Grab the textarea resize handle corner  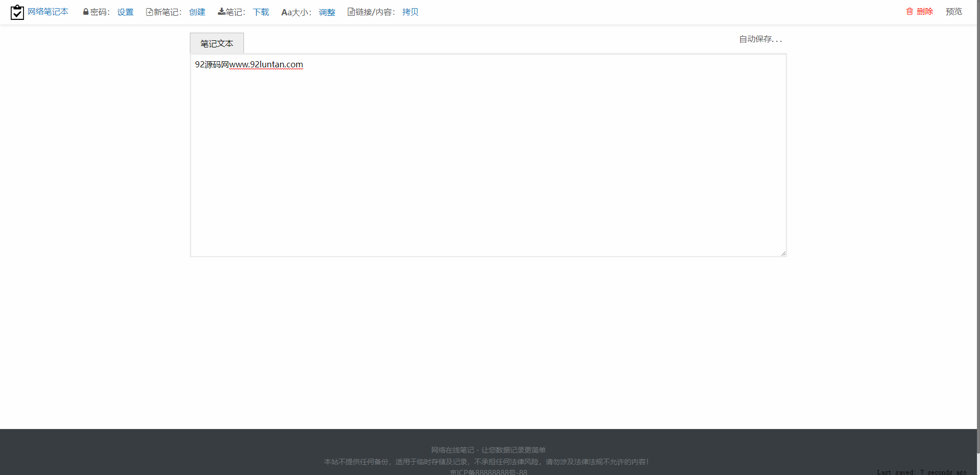783,254
